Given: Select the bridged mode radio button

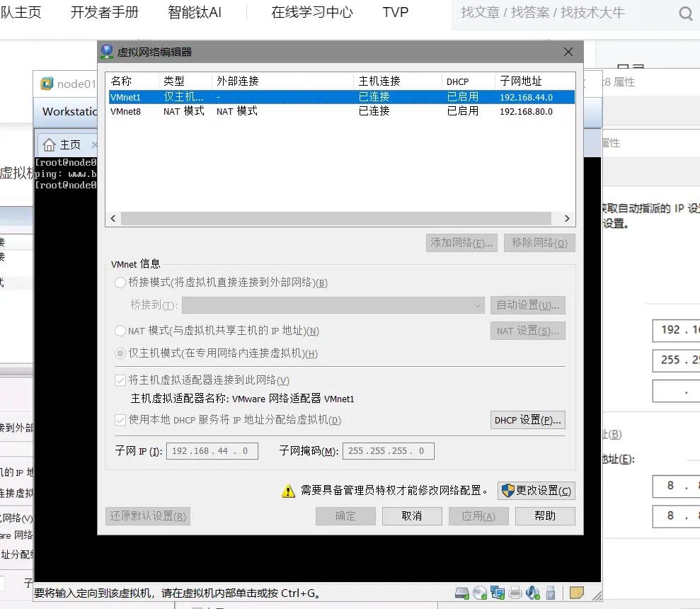Looking at the screenshot, I should pyautogui.click(x=120, y=283).
